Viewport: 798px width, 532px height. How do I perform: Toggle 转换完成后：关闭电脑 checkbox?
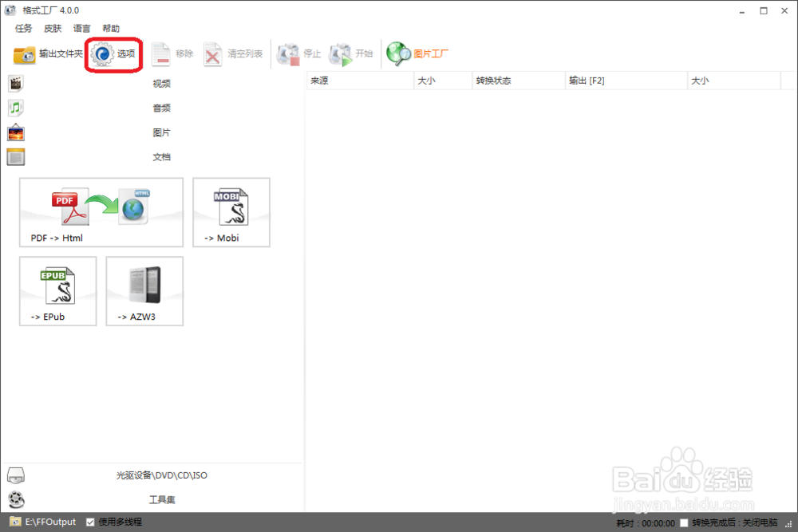tap(685, 523)
